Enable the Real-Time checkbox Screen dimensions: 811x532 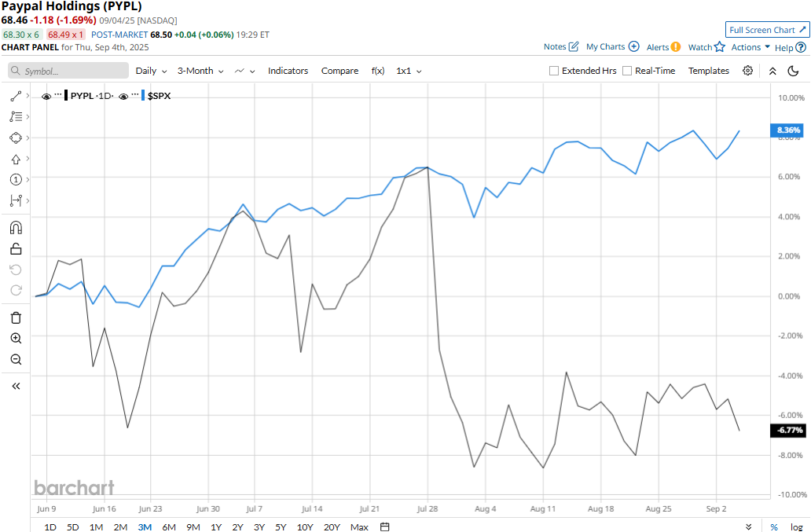[x=627, y=71]
